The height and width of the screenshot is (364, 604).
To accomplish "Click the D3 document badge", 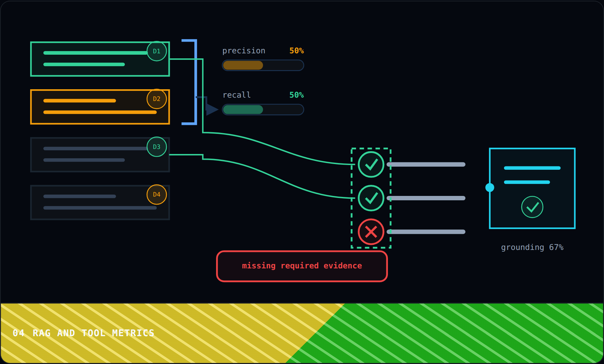I will (157, 147).
